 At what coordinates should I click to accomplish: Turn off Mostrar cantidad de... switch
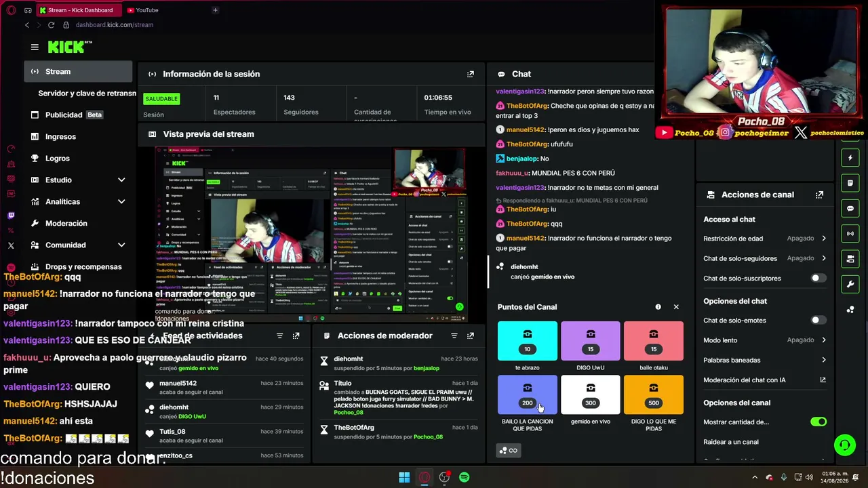(x=818, y=422)
